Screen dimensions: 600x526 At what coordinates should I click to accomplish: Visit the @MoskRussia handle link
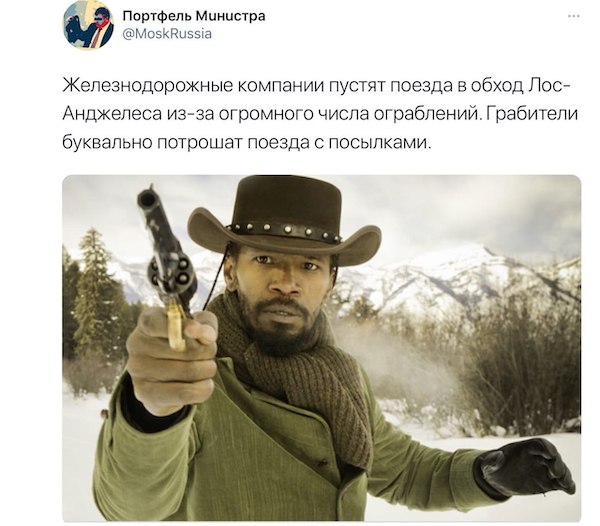(167, 34)
